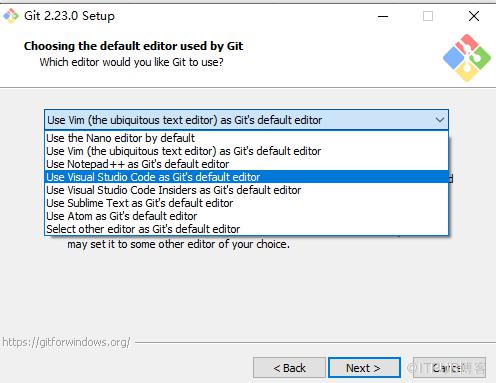
Task: Choose Visual Studio Code Insiders as default editor
Action: point(246,190)
